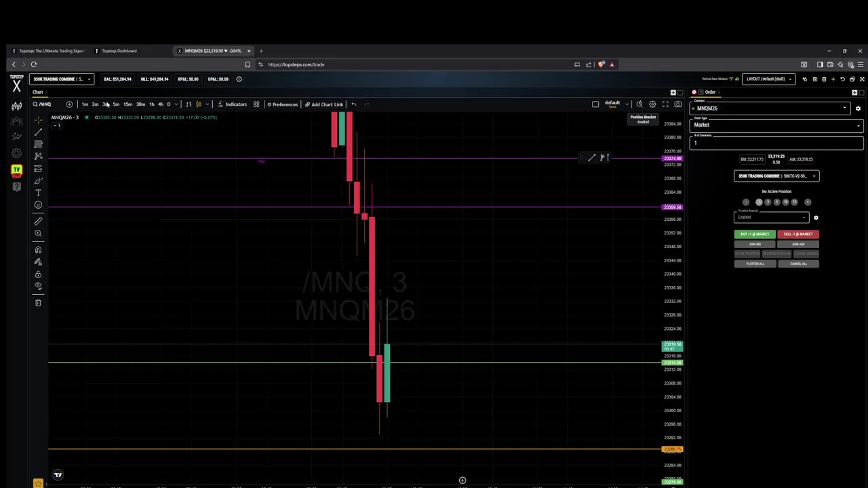
Task: Toggle hide all drawings eye
Action: click(x=38, y=287)
